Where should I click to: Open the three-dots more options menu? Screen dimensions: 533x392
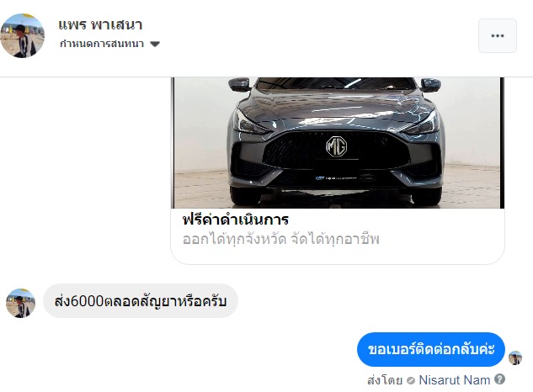point(498,35)
